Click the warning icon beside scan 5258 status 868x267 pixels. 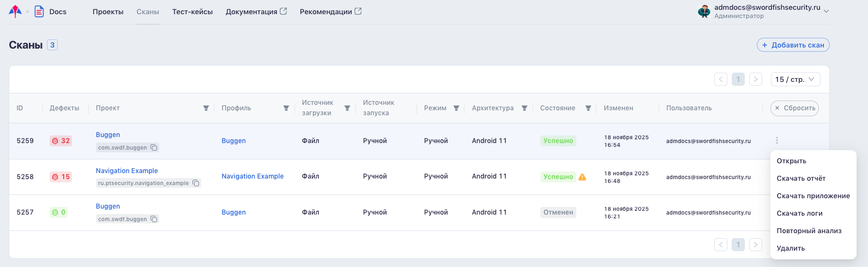coord(582,177)
